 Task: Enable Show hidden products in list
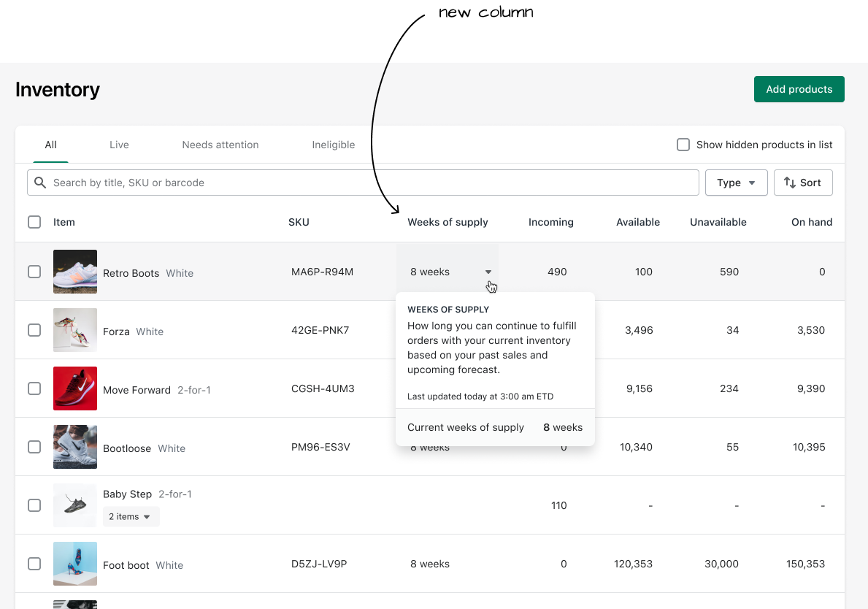coord(683,145)
